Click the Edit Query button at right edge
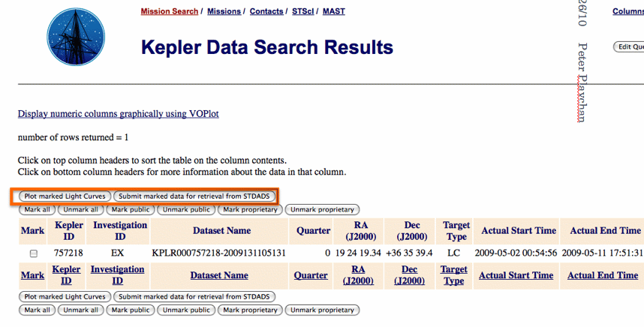Viewport: 644px width, 327px height. (629, 46)
